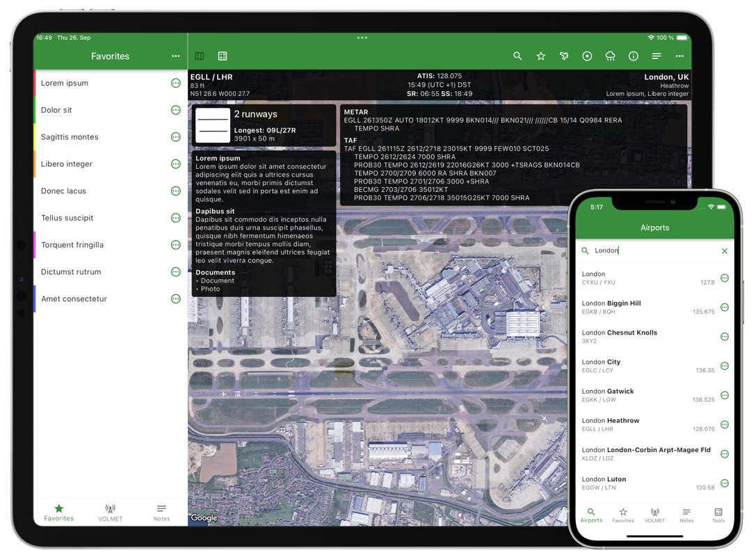This screenshot has width=756, height=557.
Task: Select Sagittis montes favorite row
Action: [x=111, y=137]
